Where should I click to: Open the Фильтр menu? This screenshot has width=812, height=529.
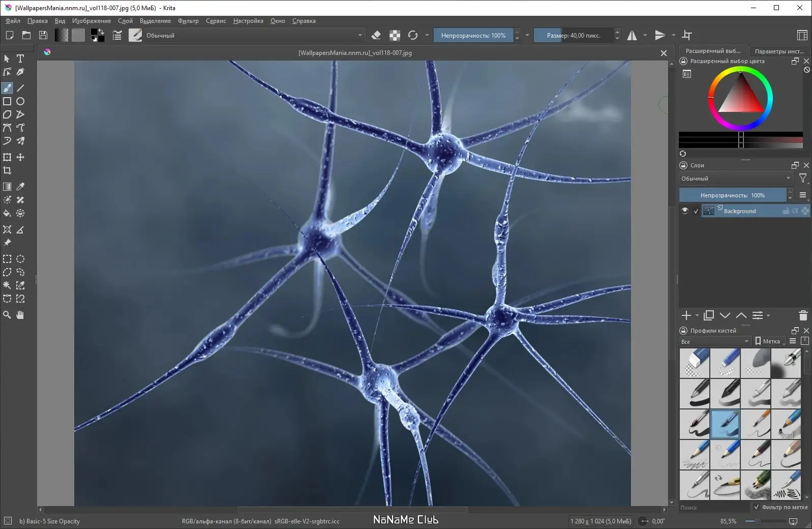coord(188,21)
